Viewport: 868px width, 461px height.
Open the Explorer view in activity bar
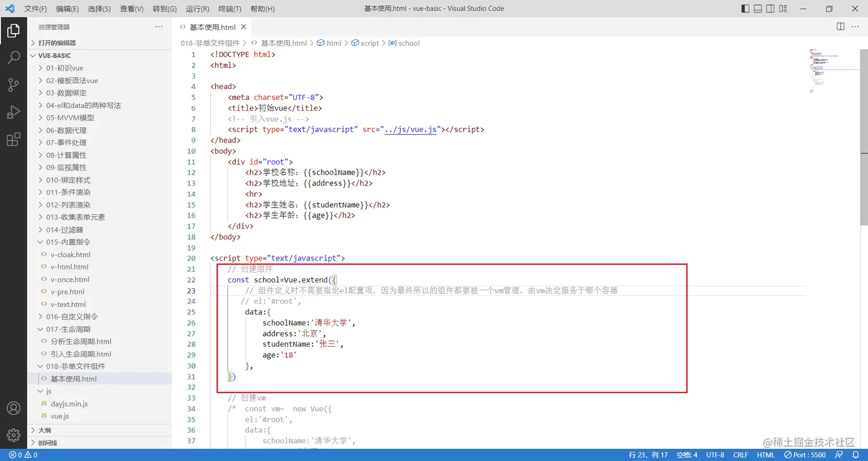tap(13, 30)
